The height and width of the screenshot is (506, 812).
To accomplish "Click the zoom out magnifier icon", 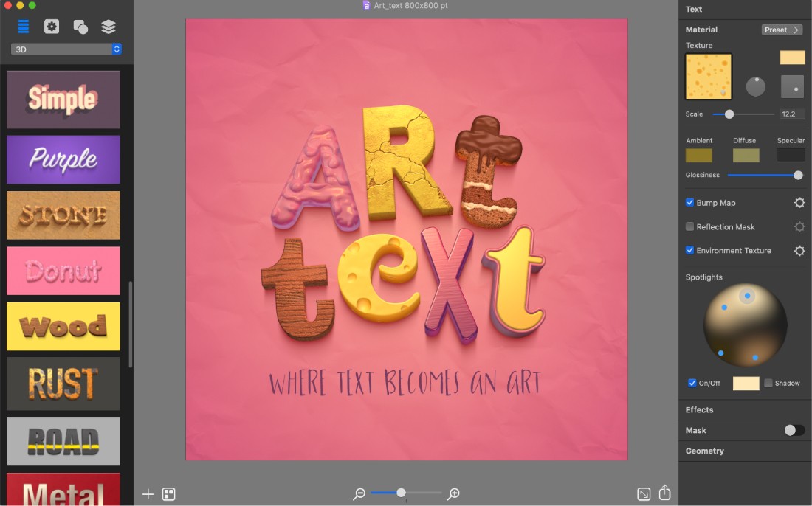I will [x=359, y=494].
